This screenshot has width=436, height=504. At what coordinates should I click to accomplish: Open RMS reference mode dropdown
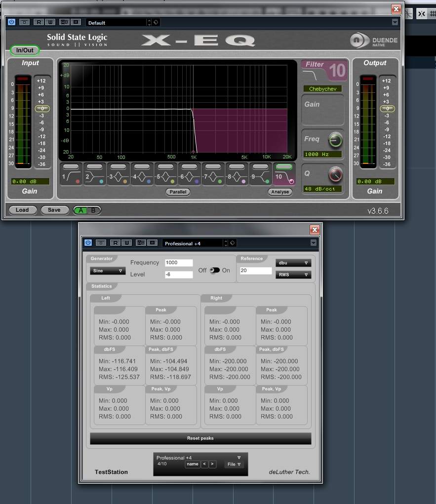[x=293, y=274]
